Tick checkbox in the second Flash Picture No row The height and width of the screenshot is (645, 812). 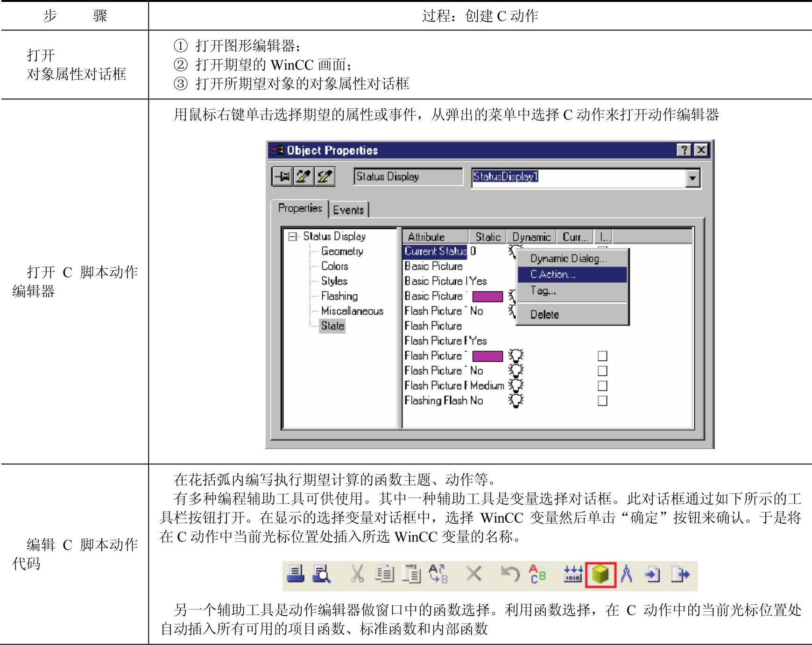(x=602, y=371)
